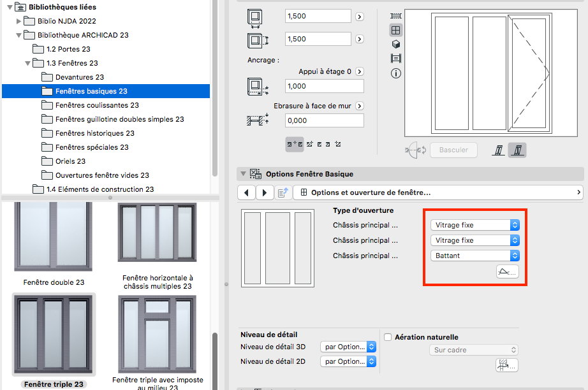Click the Basculer button
Image resolution: width=588 pixels, height=390 pixels.
click(453, 150)
